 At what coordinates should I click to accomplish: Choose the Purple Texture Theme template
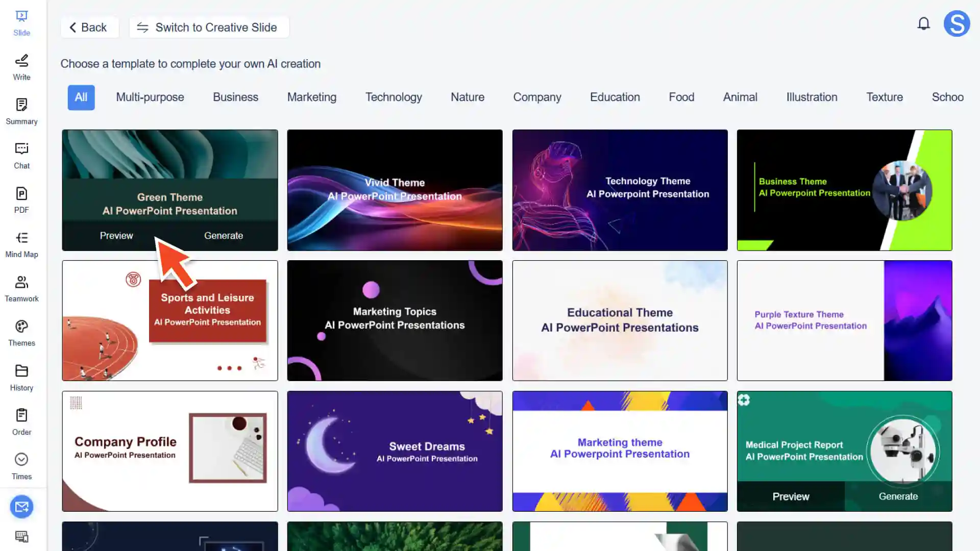(844, 321)
